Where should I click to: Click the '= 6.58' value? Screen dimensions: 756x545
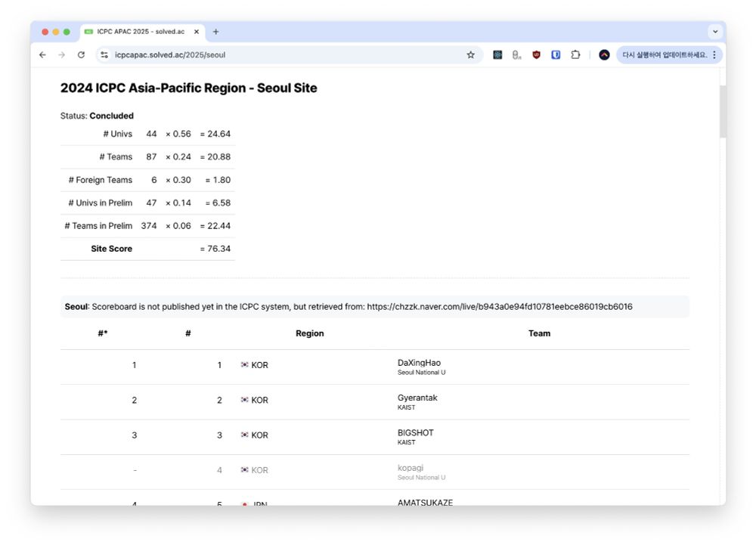[x=218, y=203]
